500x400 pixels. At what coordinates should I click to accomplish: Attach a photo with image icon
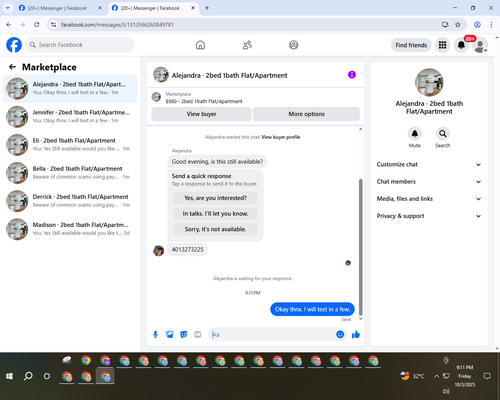pos(170,334)
